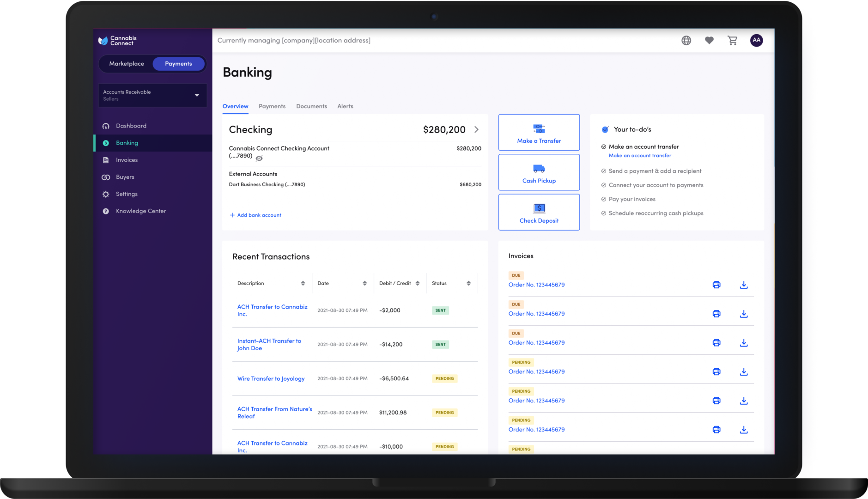Sort transactions by Status
Viewport: 868px width, 499px height.
(x=468, y=283)
